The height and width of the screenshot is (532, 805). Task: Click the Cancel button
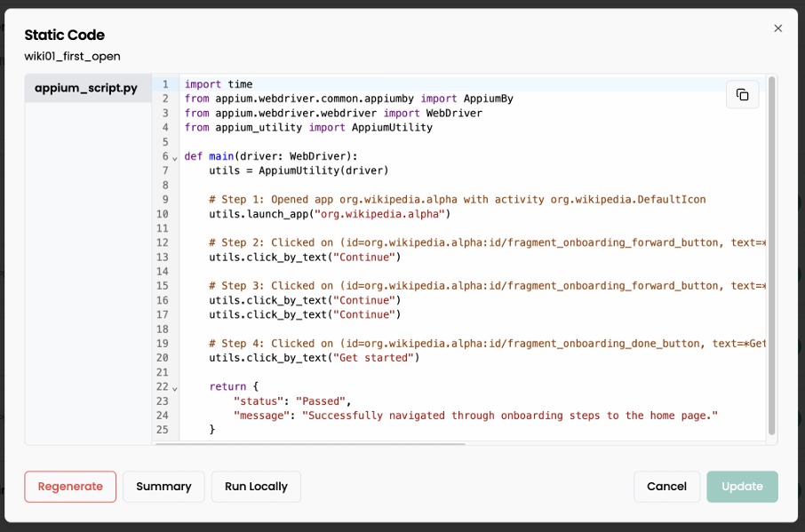coord(666,486)
